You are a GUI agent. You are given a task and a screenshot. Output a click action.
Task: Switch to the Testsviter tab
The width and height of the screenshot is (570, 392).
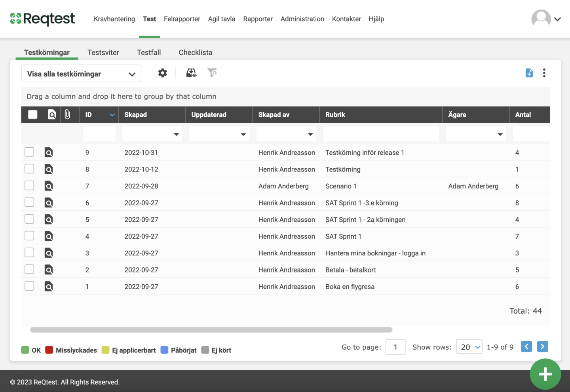103,53
